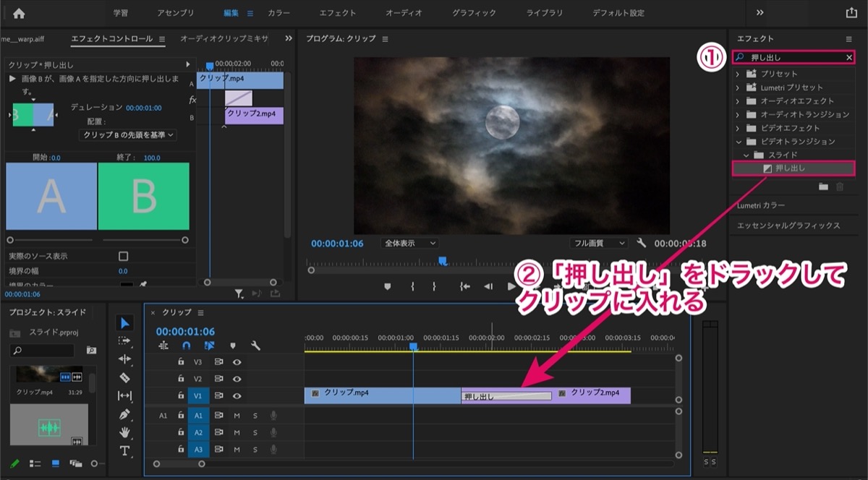The width and height of the screenshot is (868, 480).
Task: Expand the プリセット folder
Action: click(738, 74)
